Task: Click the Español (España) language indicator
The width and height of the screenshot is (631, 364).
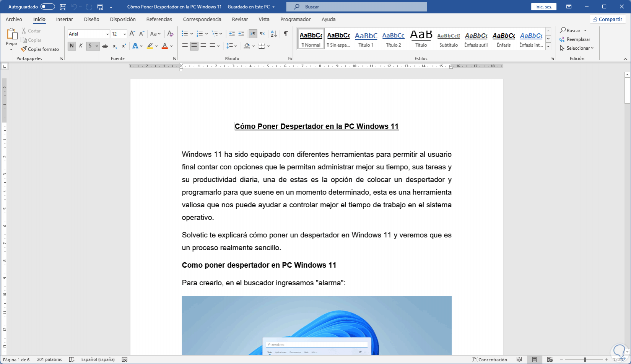Action: [98, 359]
